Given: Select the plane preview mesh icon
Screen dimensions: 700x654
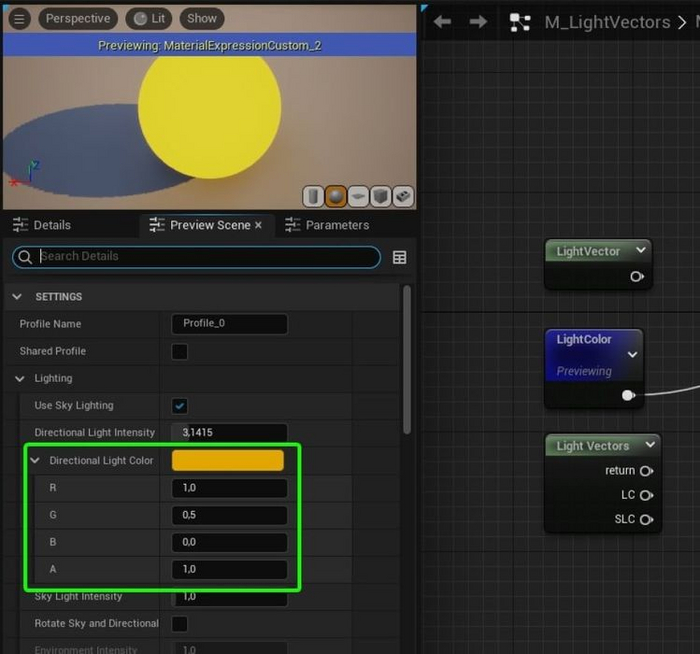Looking at the screenshot, I should point(358,196).
